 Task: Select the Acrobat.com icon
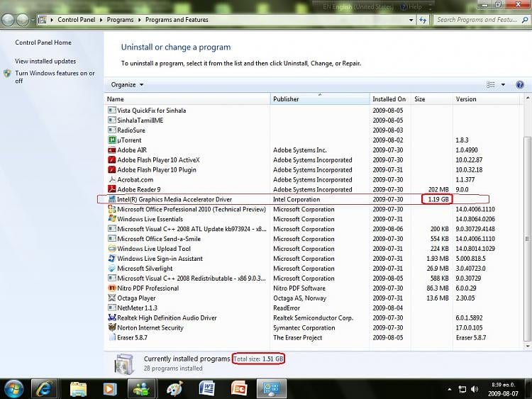(111, 179)
